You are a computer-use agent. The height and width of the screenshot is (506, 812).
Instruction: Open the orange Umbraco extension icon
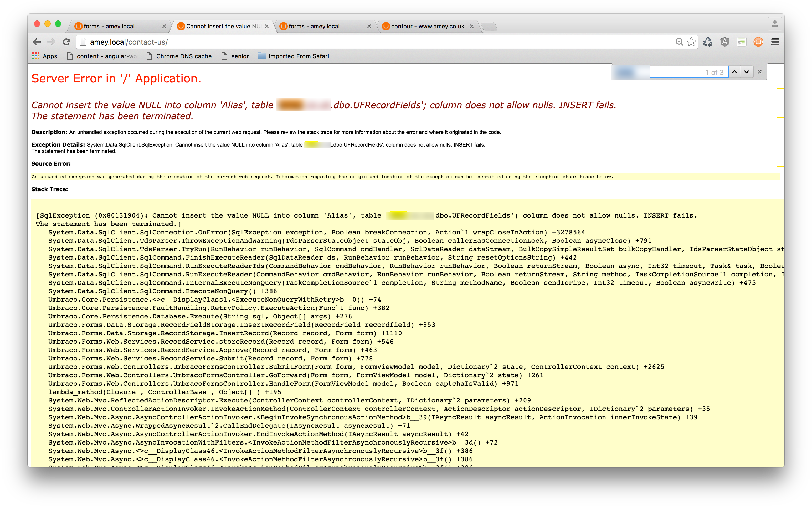pos(758,42)
